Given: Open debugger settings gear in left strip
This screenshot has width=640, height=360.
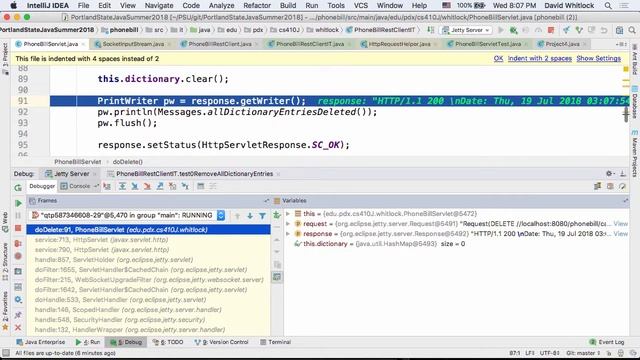Looking at the screenshot, I should [18, 300].
